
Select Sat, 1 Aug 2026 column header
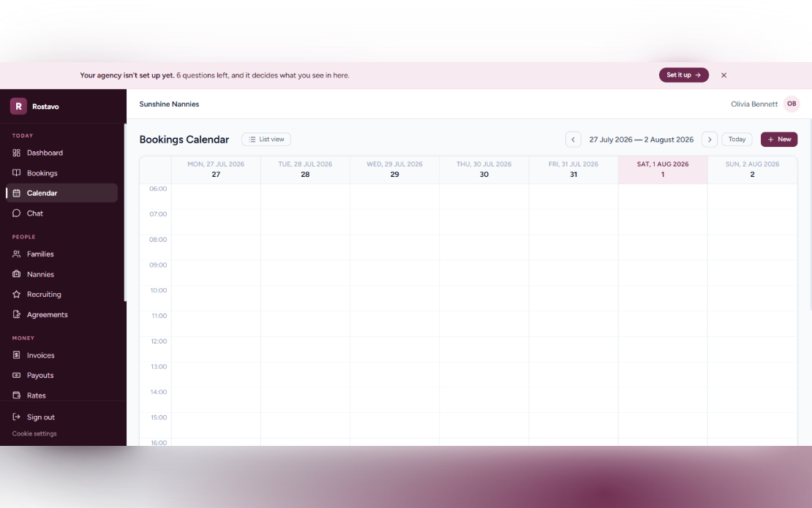(x=663, y=170)
